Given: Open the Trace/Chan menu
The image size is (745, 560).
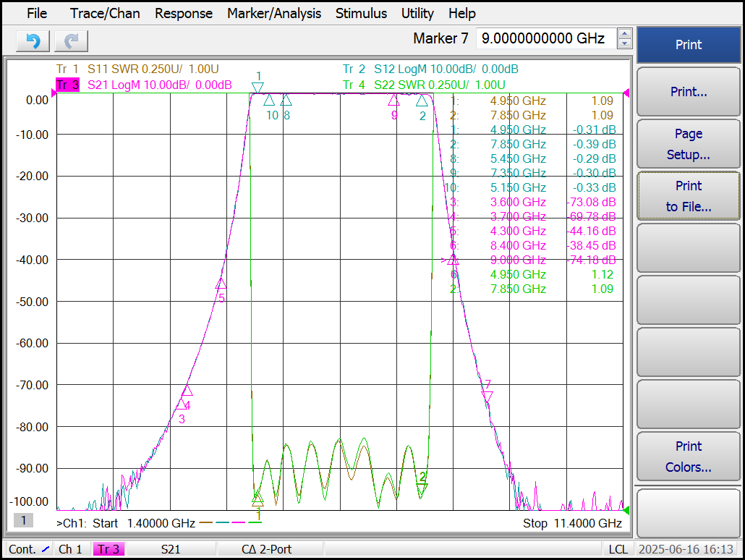Looking at the screenshot, I should coord(105,13).
